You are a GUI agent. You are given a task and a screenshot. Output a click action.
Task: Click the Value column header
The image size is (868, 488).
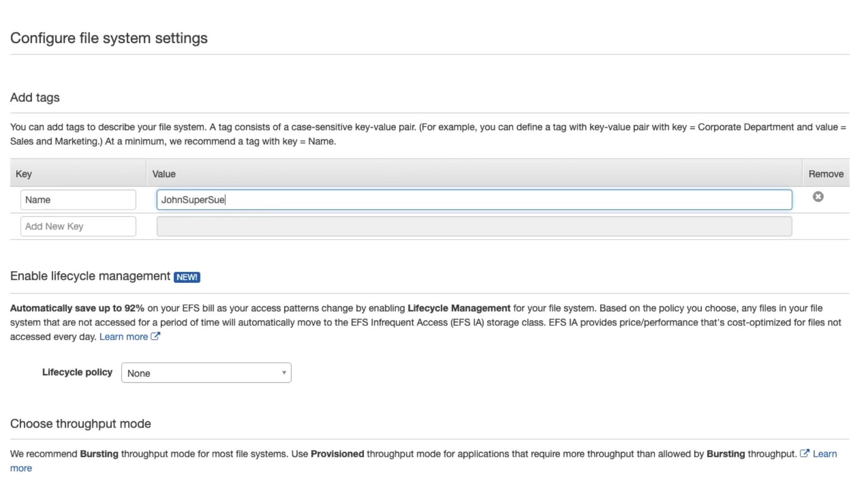[164, 174]
